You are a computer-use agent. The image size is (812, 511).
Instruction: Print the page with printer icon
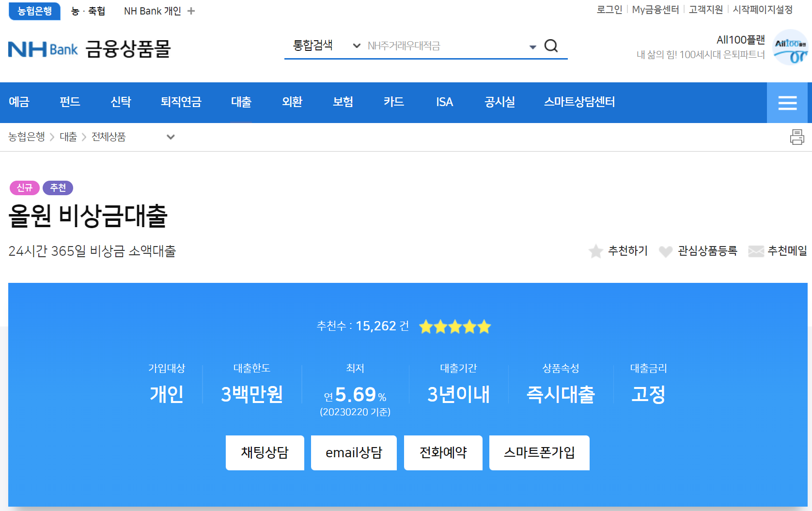797,137
